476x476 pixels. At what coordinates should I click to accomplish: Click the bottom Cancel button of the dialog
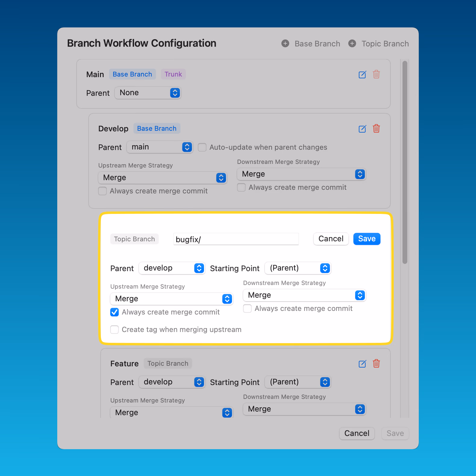click(x=357, y=434)
